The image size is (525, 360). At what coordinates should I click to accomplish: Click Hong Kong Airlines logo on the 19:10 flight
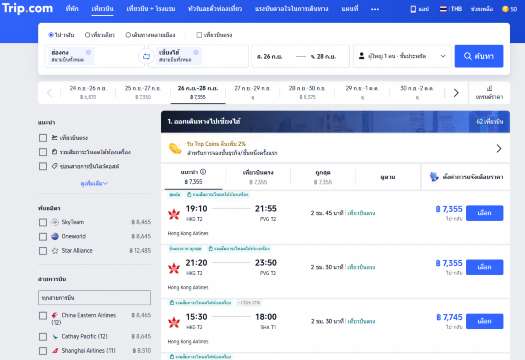(x=174, y=213)
